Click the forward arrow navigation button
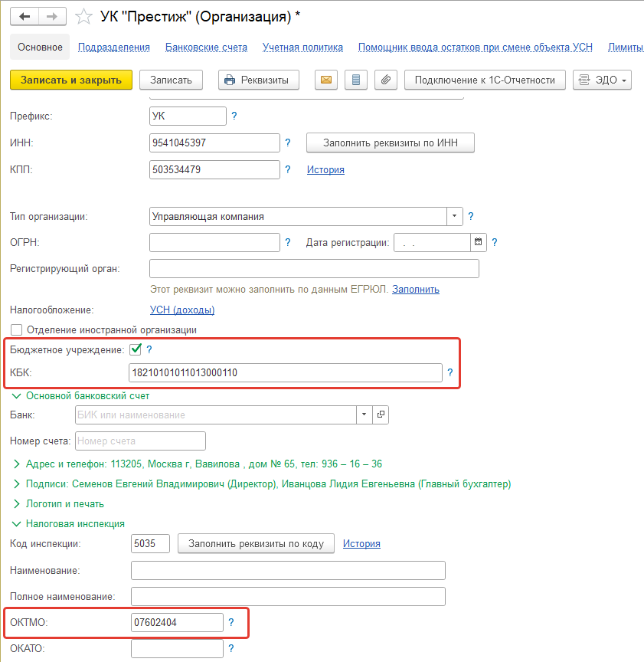This screenshot has width=644, height=662. click(52, 16)
